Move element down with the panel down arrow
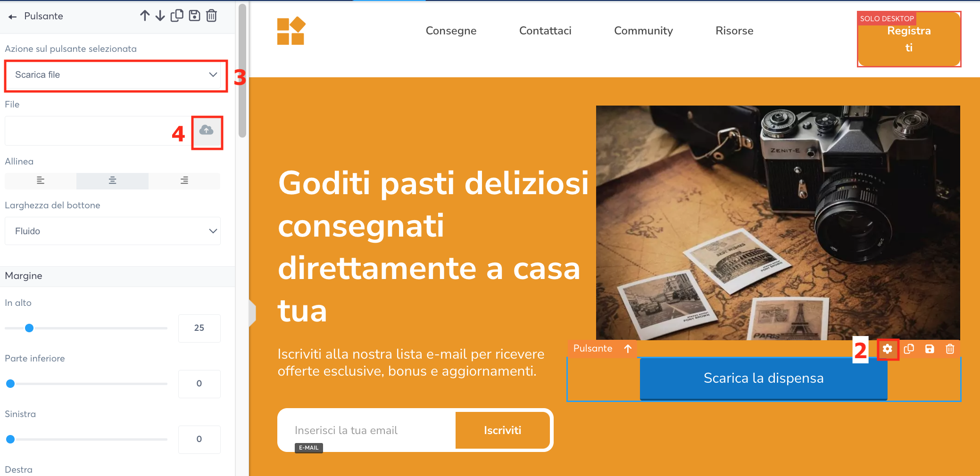The image size is (980, 476). click(160, 16)
